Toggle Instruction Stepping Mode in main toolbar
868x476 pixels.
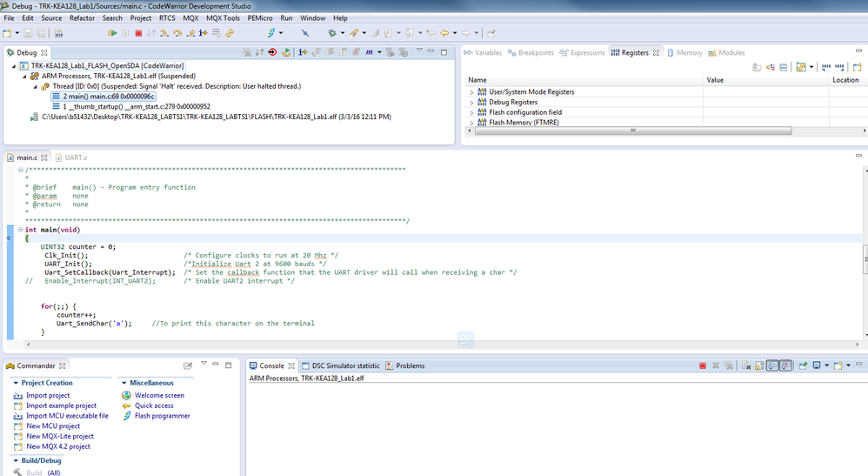tap(204, 33)
